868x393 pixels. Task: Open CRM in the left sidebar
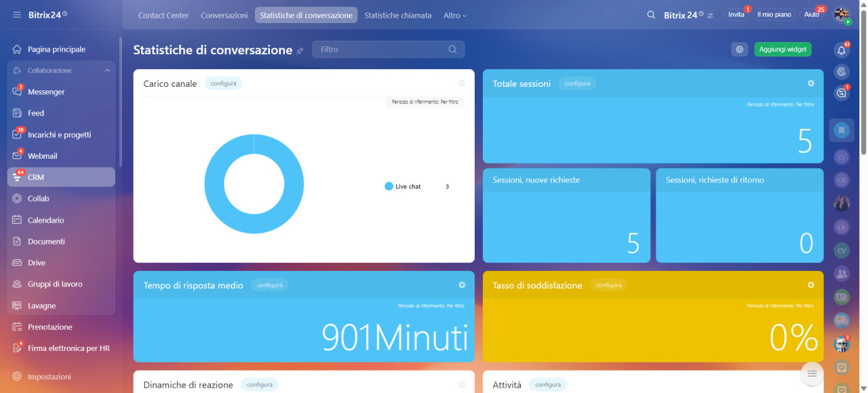click(36, 177)
